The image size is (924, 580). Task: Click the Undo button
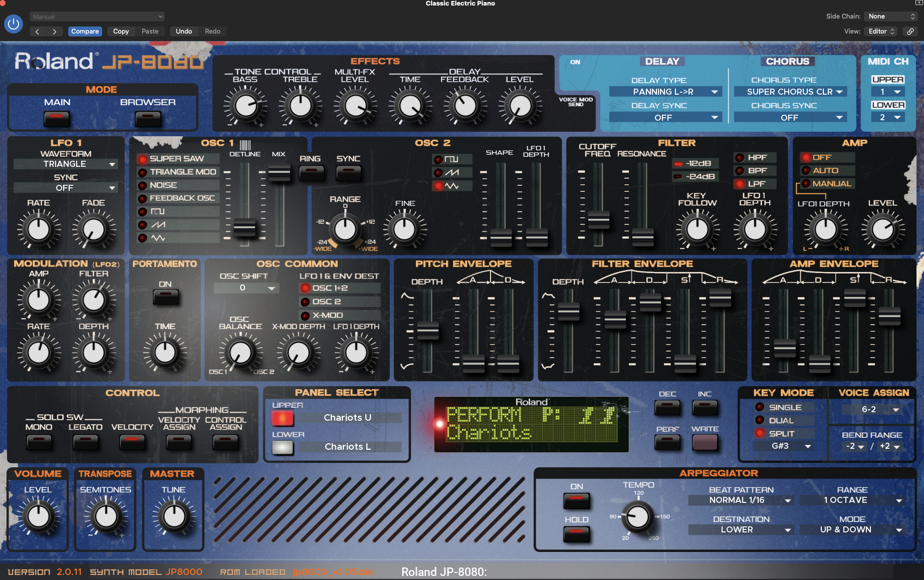coord(184,31)
